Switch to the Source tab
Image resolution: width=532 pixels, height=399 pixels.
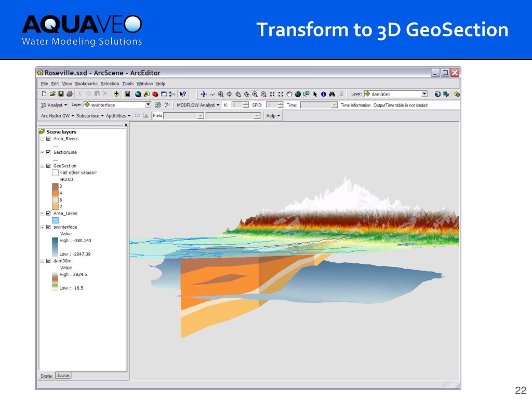pyautogui.click(x=63, y=375)
